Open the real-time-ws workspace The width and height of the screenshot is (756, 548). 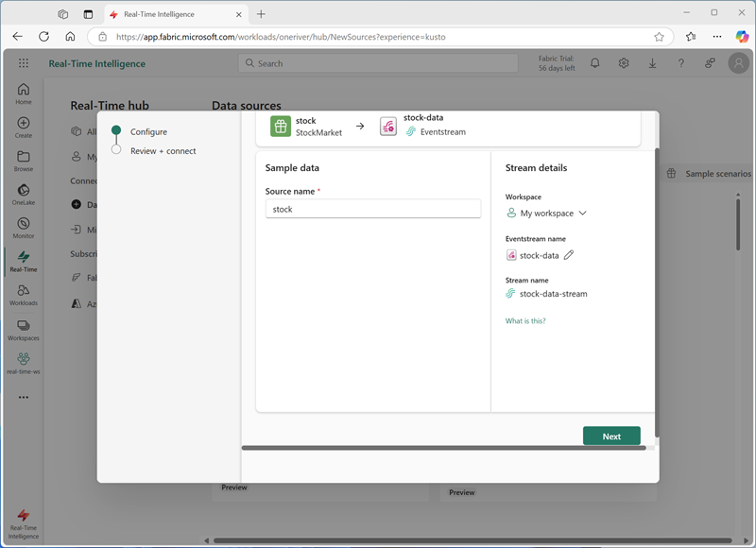point(23,364)
